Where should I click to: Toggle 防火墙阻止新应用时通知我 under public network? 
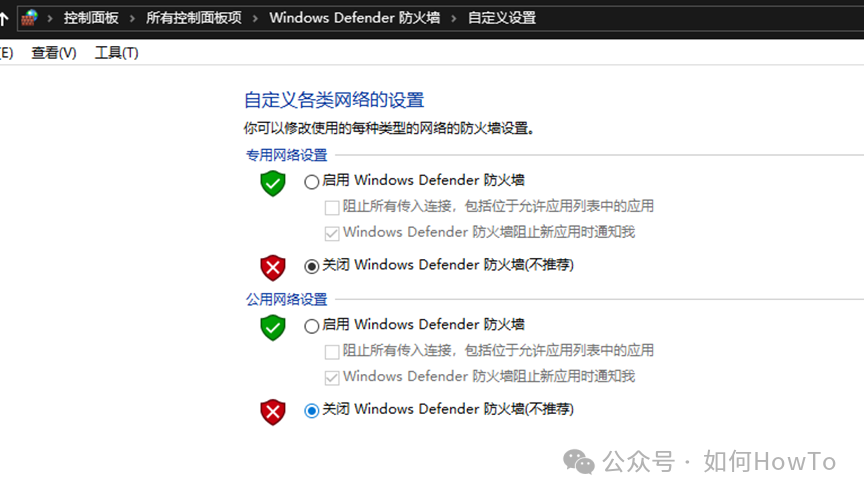click(332, 378)
